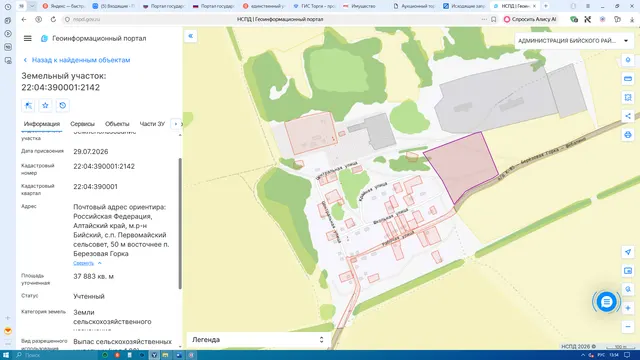
Task: Click the Геоинформационный портал logo icon
Action: pos(44,38)
